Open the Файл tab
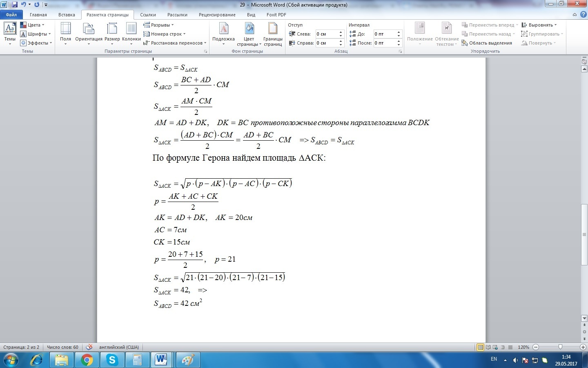Screen dimensions: 588x368 pyautogui.click(x=11, y=15)
